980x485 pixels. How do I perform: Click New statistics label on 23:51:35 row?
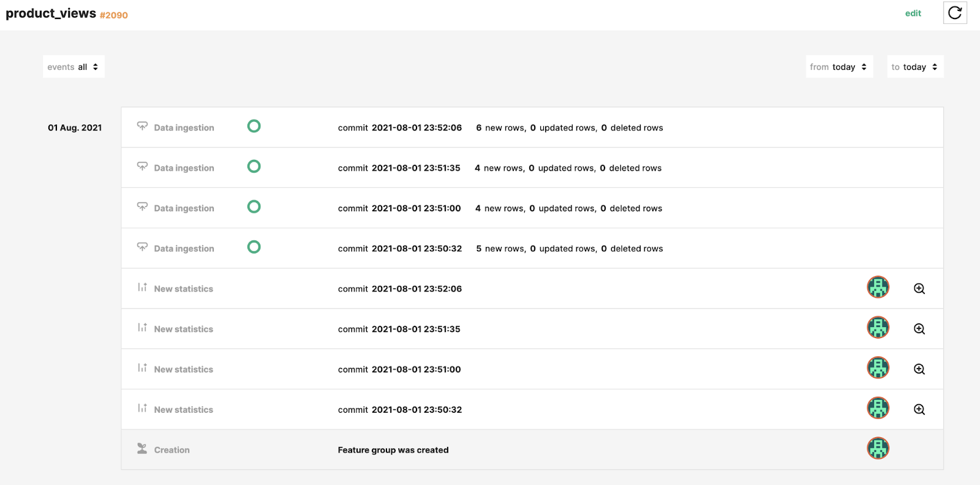coord(184,329)
